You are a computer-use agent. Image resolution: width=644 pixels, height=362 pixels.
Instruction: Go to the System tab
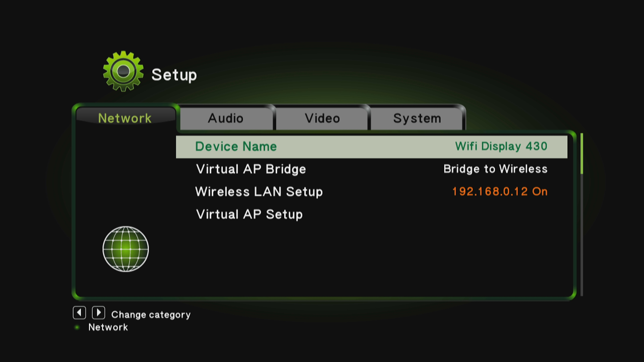(417, 118)
